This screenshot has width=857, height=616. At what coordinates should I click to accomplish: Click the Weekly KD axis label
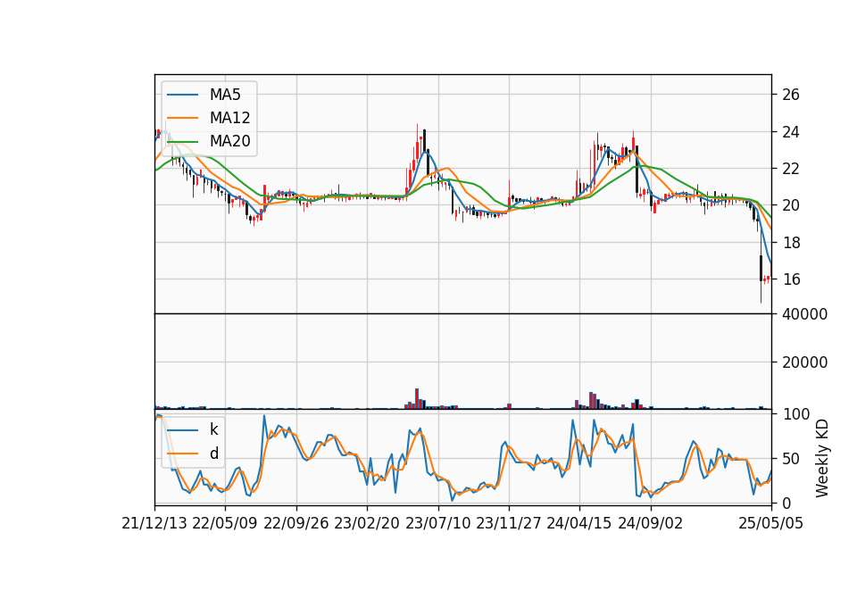click(821, 458)
